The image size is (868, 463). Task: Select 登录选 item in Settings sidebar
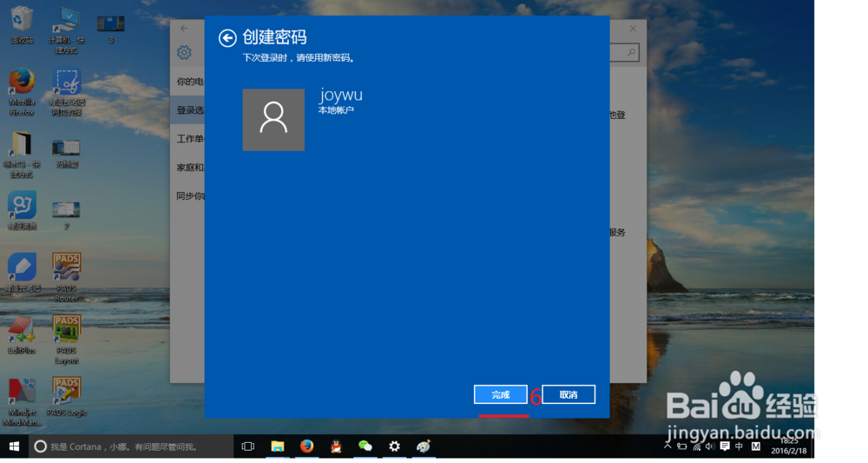187,110
